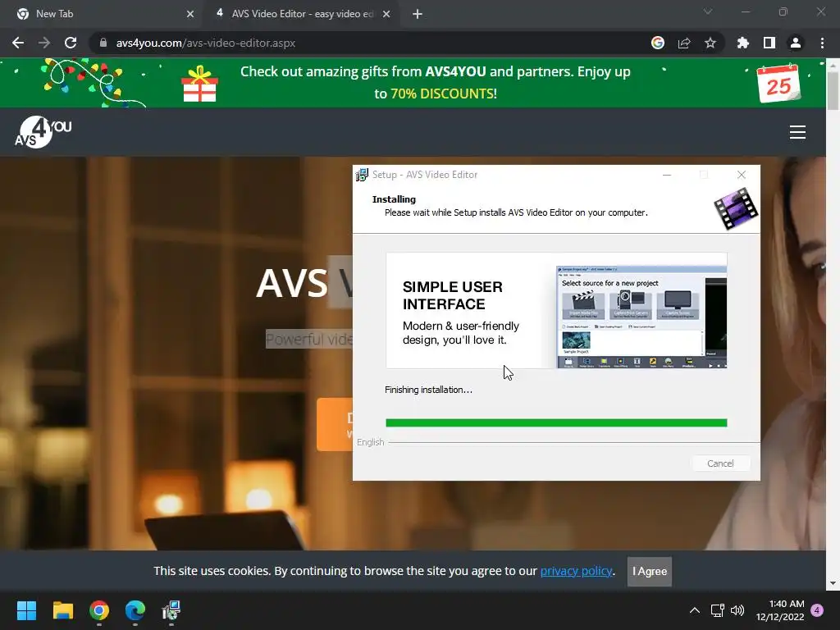Click the 70% discounts banner text

pyautogui.click(x=444, y=94)
